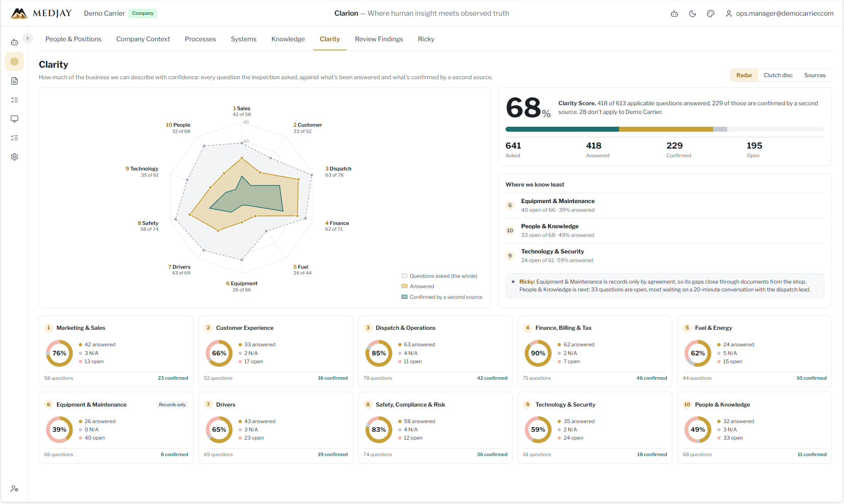Click the upper checklist icon in the sidebar

click(14, 100)
